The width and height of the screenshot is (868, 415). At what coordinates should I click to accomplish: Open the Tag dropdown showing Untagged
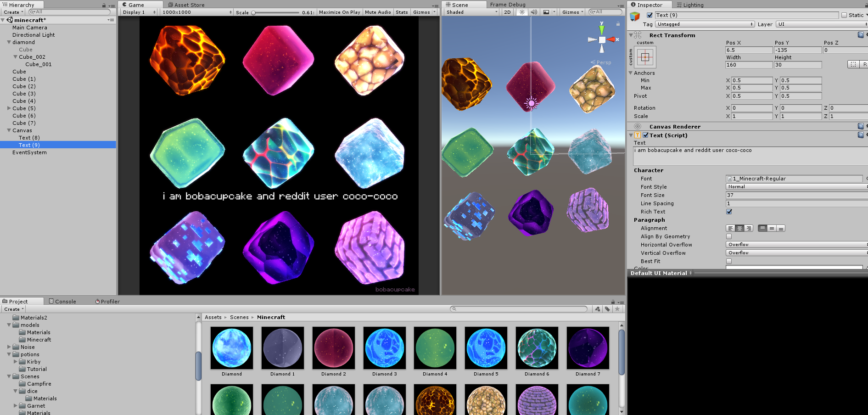click(705, 24)
